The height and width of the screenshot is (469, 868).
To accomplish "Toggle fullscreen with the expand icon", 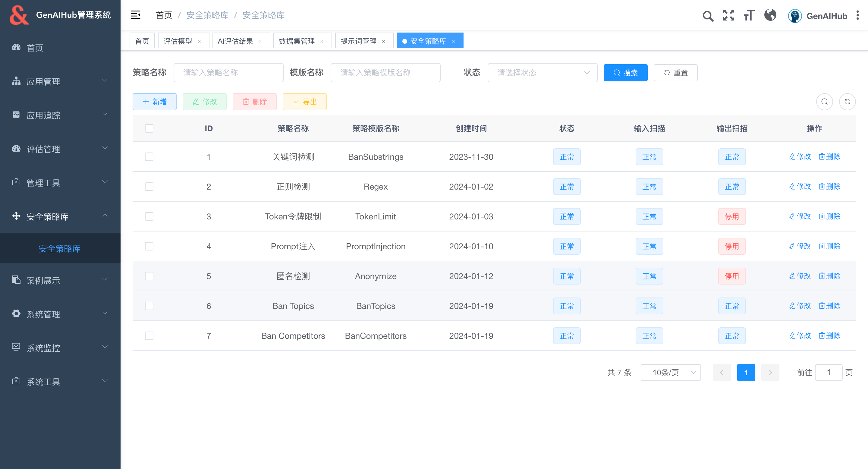I will pyautogui.click(x=728, y=15).
